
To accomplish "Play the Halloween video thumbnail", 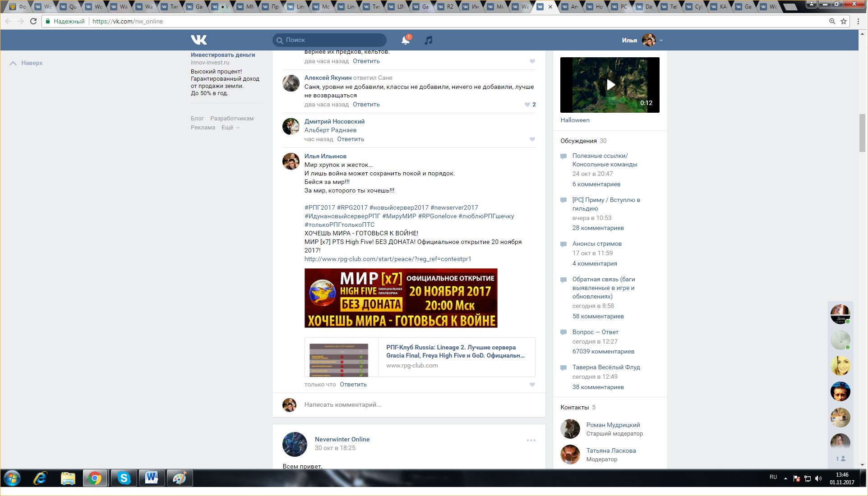I will 610,85.
